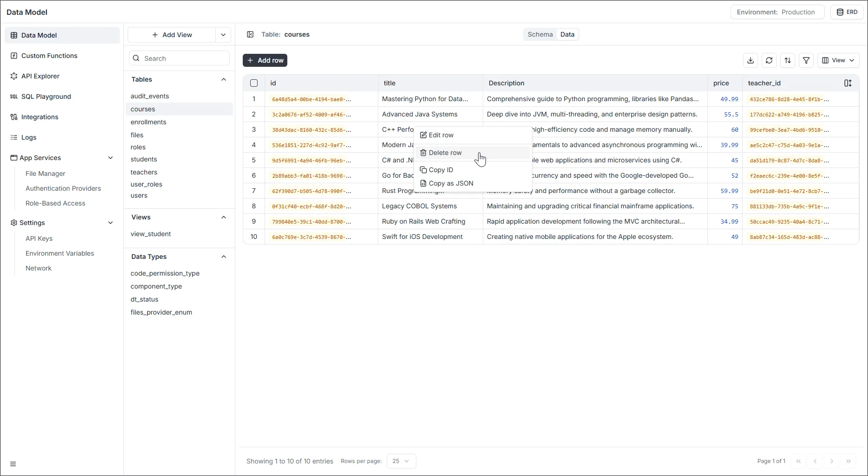This screenshot has width=868, height=476.
Task: Open the View columns dropdown
Action: [838, 60]
